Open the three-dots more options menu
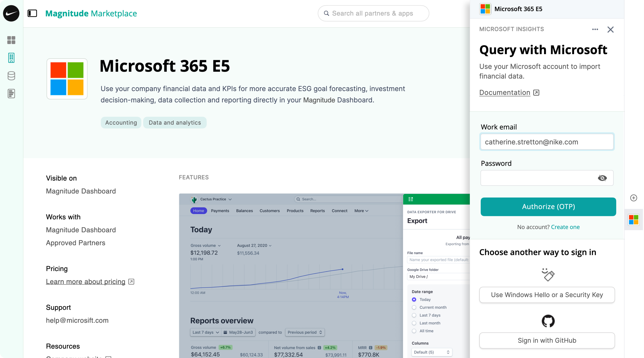 pyautogui.click(x=595, y=29)
